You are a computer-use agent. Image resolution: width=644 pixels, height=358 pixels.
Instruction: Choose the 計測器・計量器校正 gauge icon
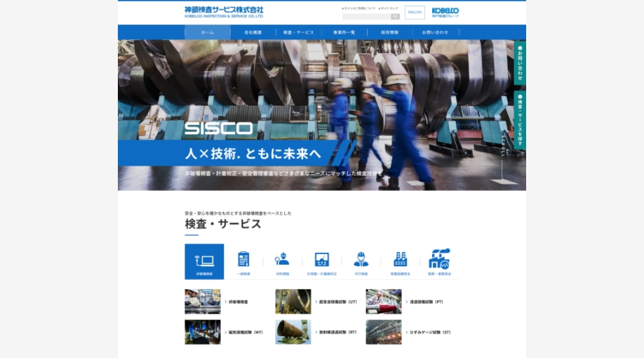[322, 261]
